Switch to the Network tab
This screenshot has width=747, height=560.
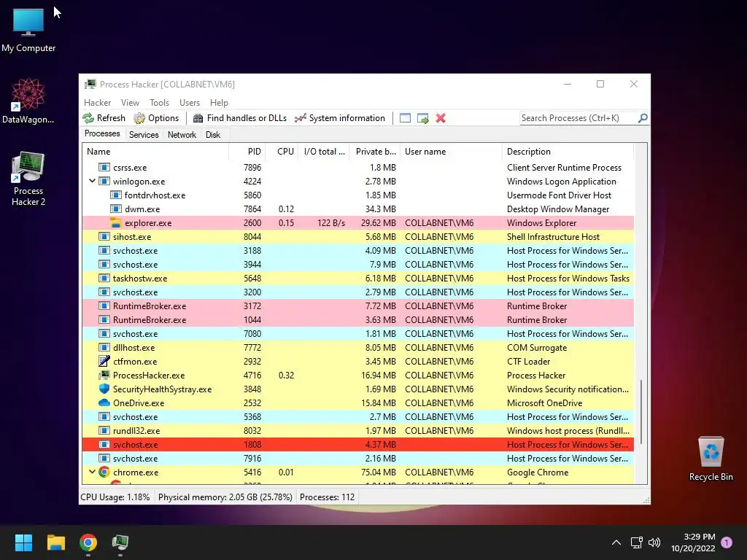pos(182,135)
